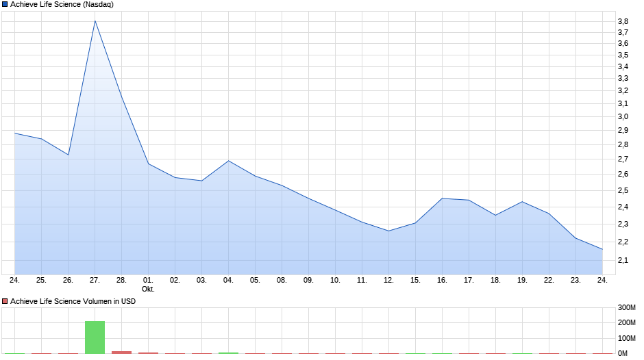Click the '04.' date axis label
Screen dimensions: 644x360
228,280
